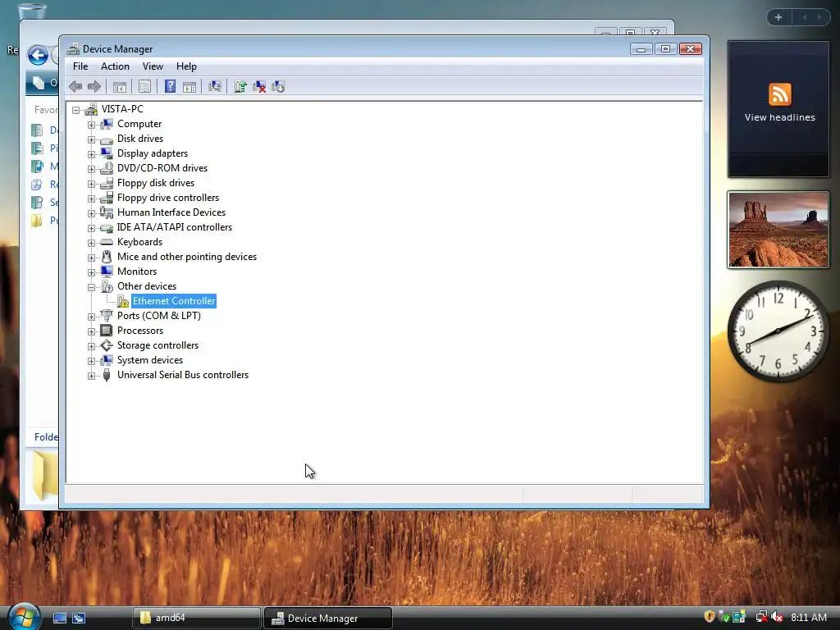
Task: Collapse the VISTA-PC root node
Action: click(76, 110)
